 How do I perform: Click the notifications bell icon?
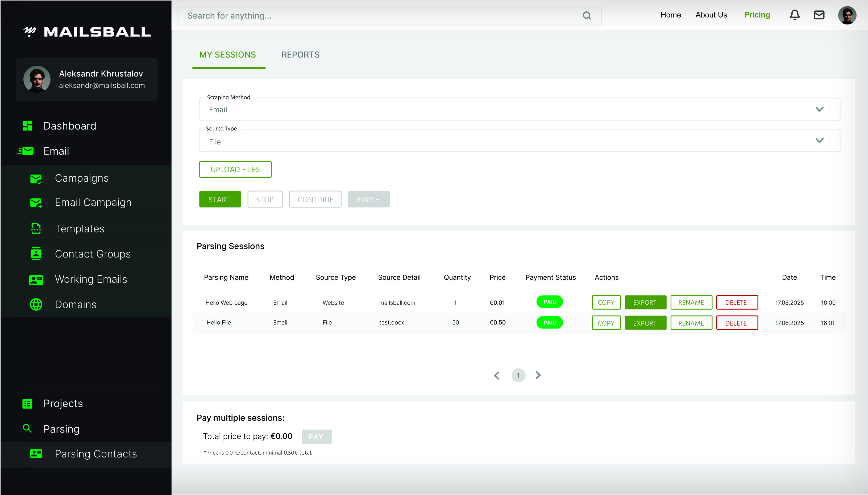794,15
